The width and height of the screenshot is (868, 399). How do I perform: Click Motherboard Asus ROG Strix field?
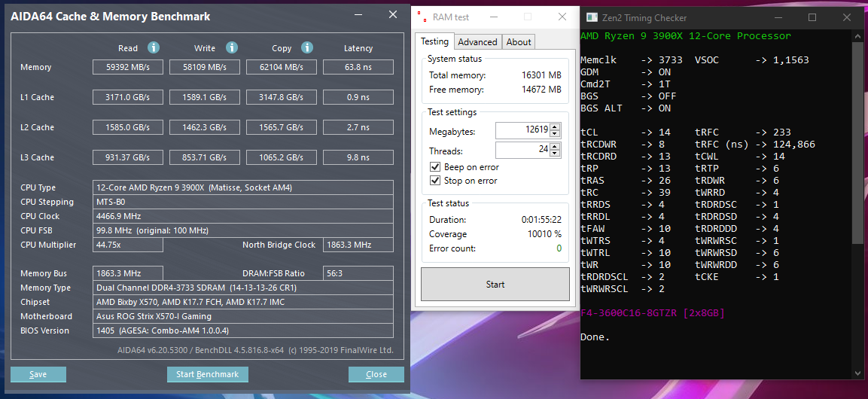coord(243,316)
